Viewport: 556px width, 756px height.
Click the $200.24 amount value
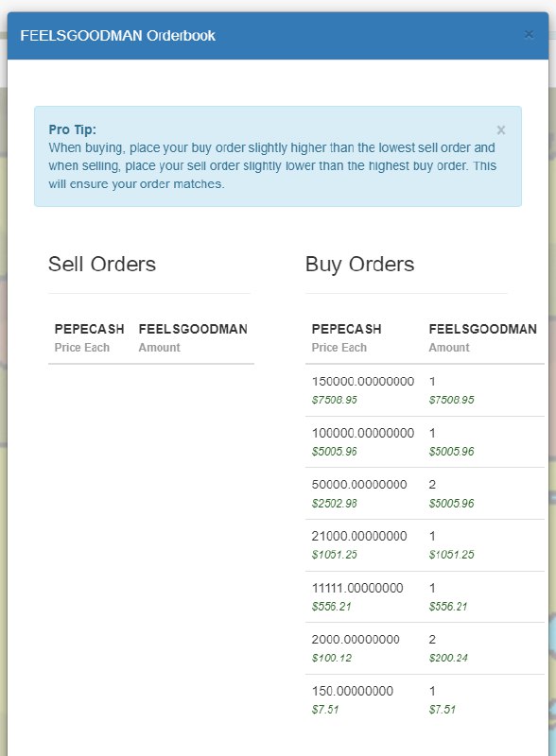click(x=448, y=658)
